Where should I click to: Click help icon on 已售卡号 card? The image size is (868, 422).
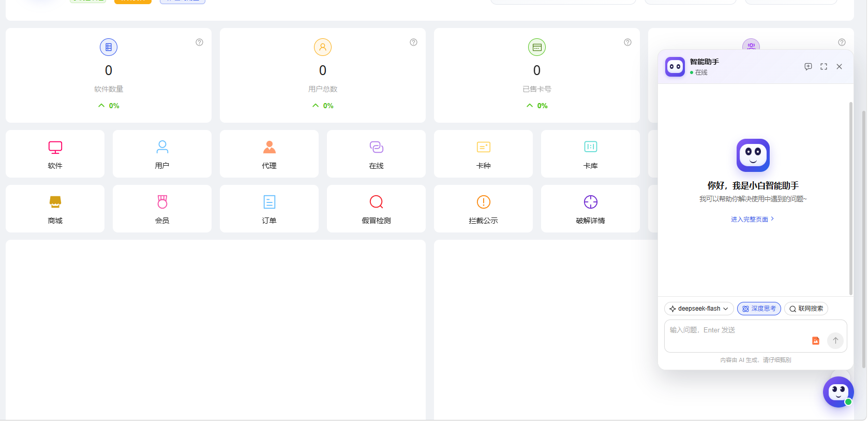pos(627,42)
